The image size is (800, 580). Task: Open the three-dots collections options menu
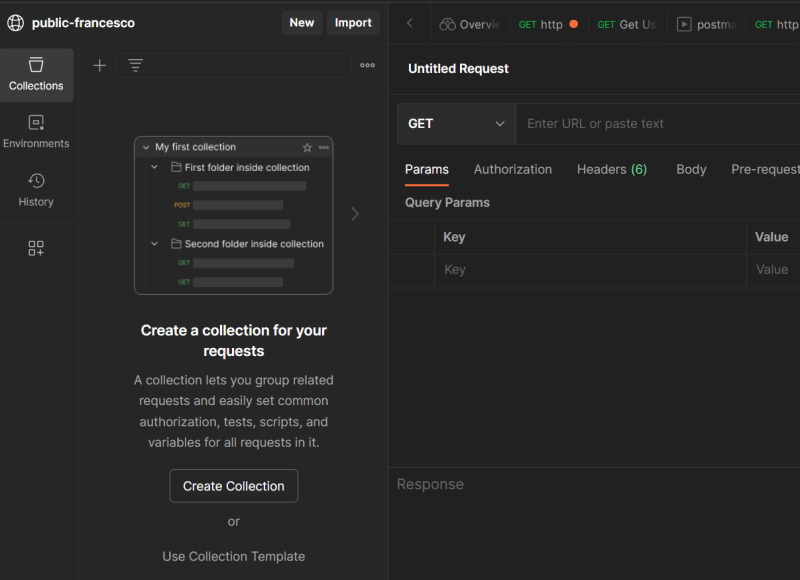(367, 66)
